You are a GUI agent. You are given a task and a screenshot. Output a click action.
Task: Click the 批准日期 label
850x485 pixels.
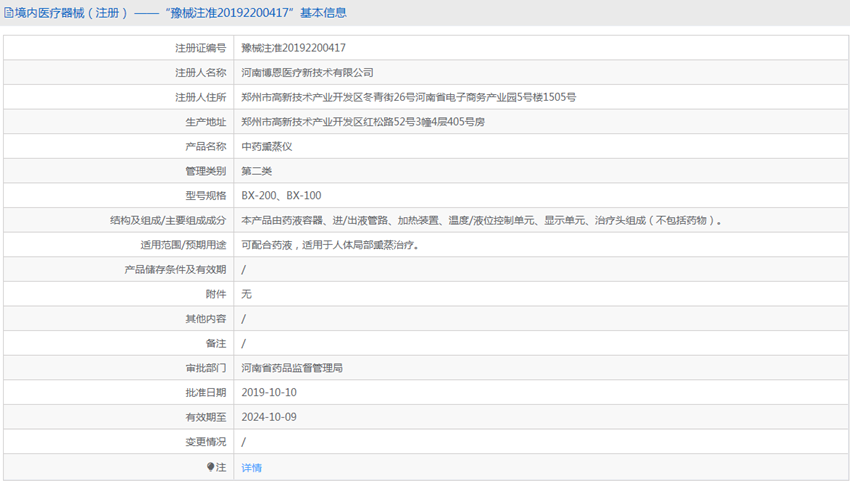[206, 392]
